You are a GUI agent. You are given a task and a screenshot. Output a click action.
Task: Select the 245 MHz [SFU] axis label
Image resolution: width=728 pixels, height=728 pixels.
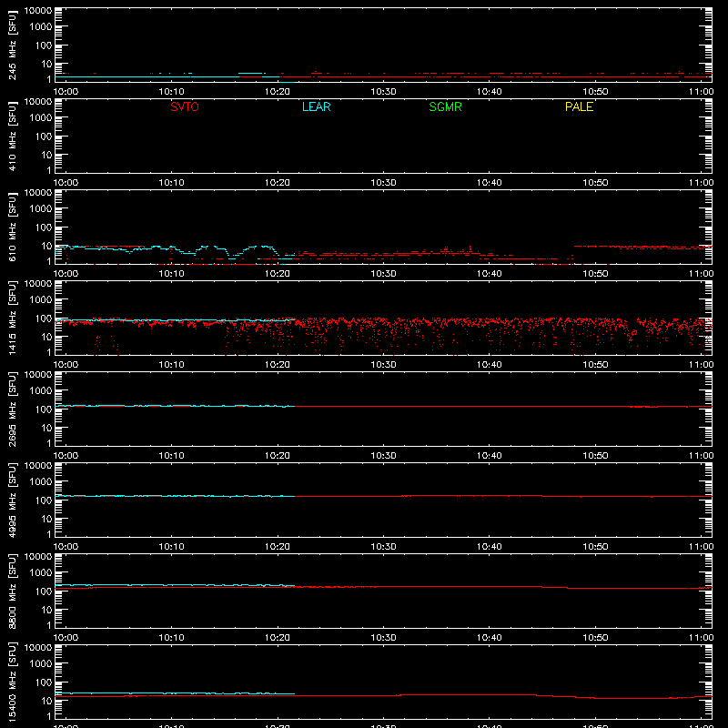(12, 45)
